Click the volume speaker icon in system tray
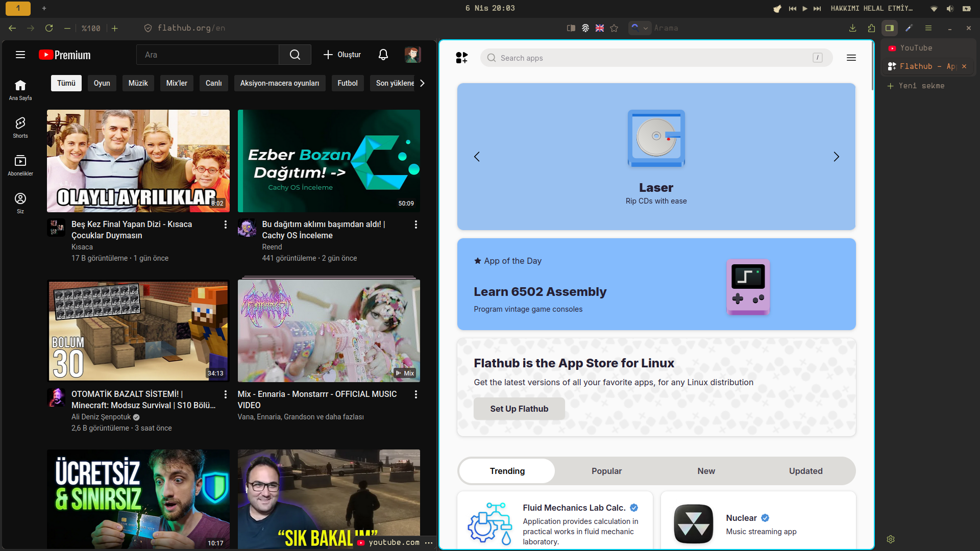This screenshot has height=551, width=980. coord(950,8)
